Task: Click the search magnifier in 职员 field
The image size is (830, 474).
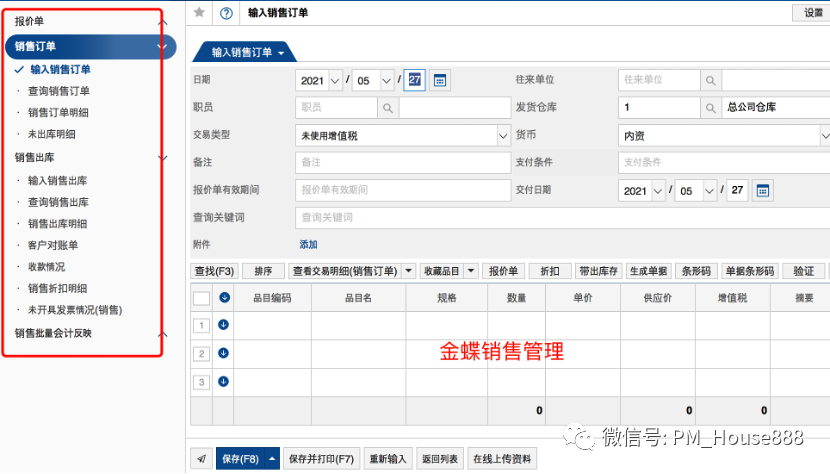Action: point(387,108)
